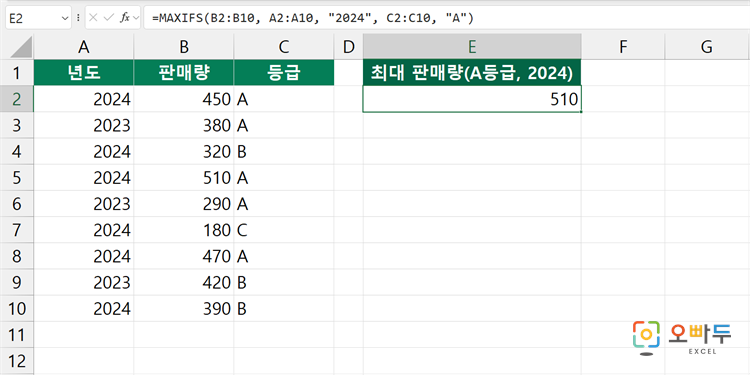The width and height of the screenshot is (750, 375).
Task: Select column B header
Action: [x=184, y=47]
